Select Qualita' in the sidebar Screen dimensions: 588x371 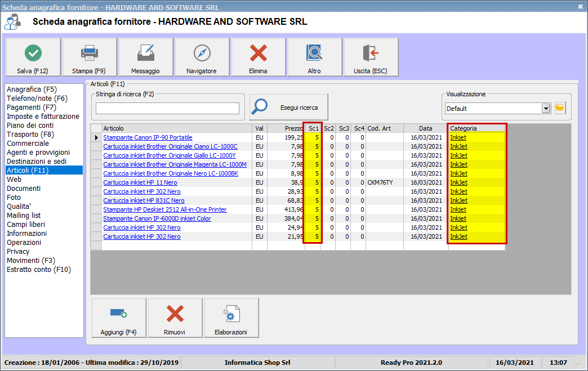[x=19, y=206]
